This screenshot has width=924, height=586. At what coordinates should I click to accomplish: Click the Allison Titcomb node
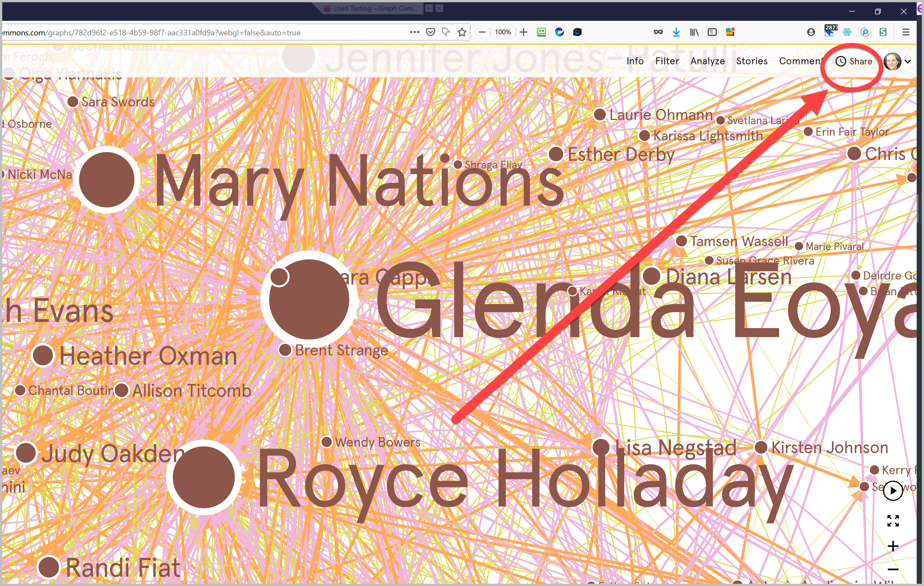[122, 390]
